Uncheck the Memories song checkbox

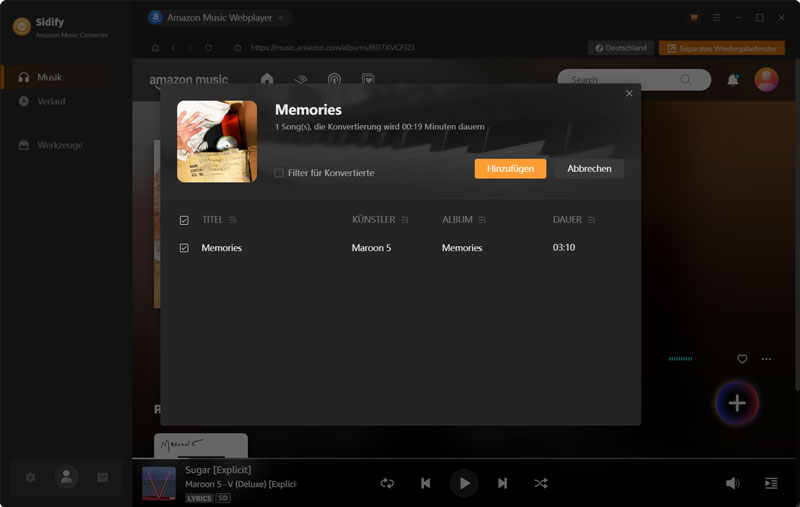184,248
